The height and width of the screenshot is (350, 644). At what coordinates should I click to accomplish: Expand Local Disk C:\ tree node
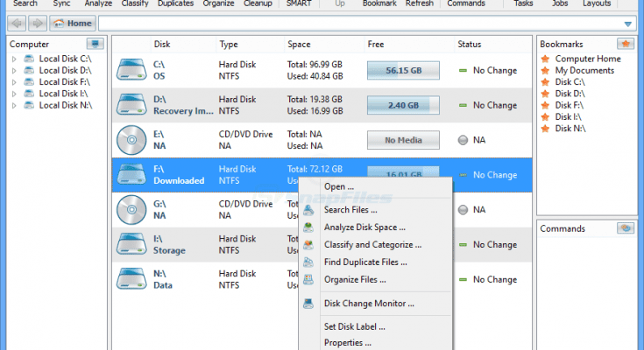14,59
